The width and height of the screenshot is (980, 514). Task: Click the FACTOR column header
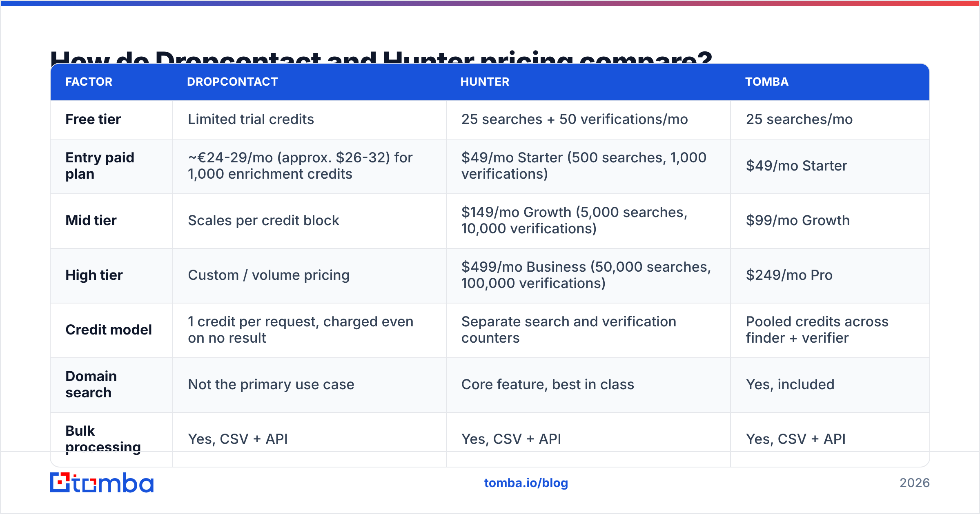point(89,82)
